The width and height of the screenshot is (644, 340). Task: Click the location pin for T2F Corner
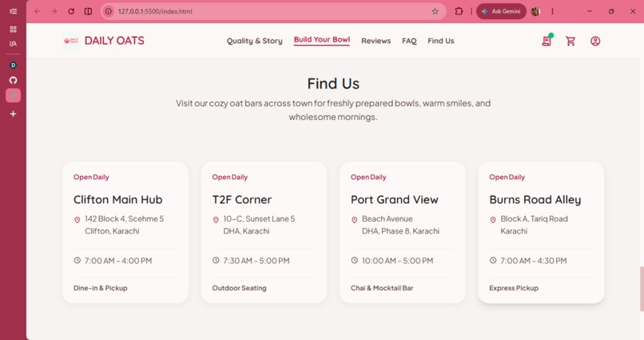(x=216, y=220)
